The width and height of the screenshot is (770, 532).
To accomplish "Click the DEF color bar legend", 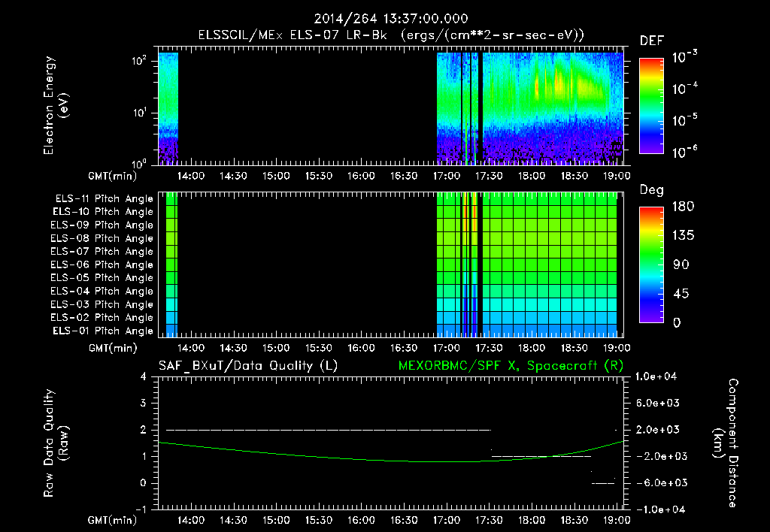I will click(x=651, y=106).
